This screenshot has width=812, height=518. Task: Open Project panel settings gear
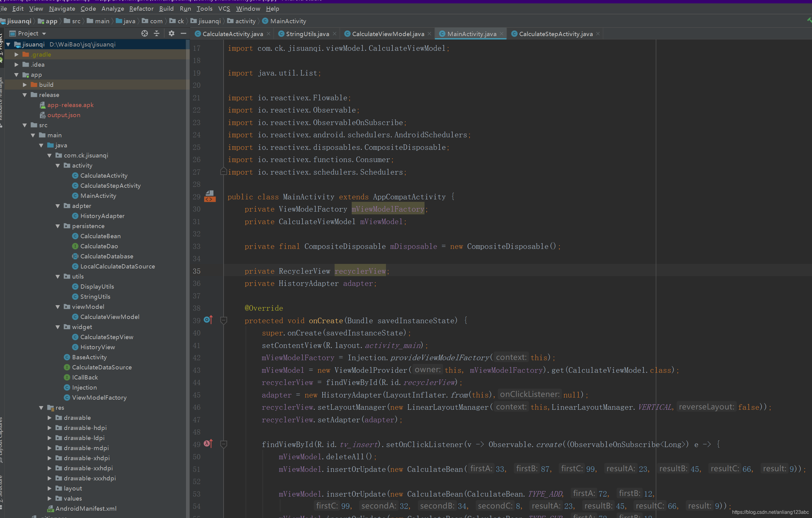(x=172, y=33)
